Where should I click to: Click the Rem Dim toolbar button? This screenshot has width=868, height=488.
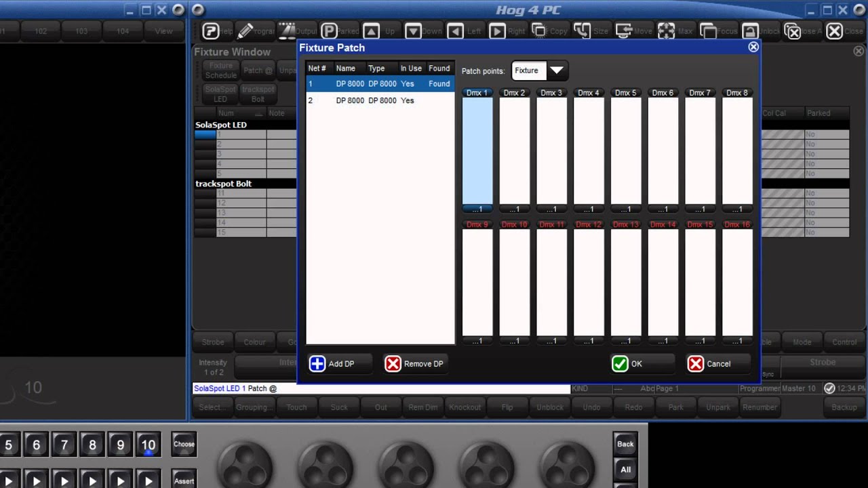coord(423,407)
